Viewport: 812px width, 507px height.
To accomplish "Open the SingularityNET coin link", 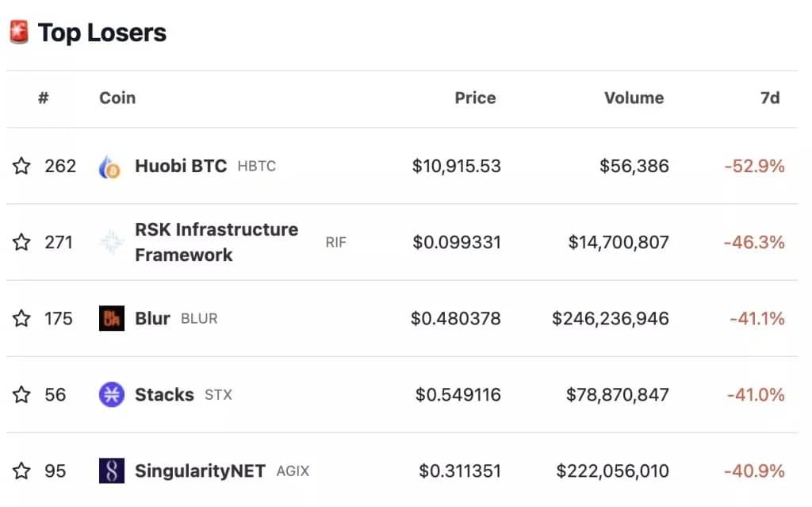I will pyautogui.click(x=200, y=471).
